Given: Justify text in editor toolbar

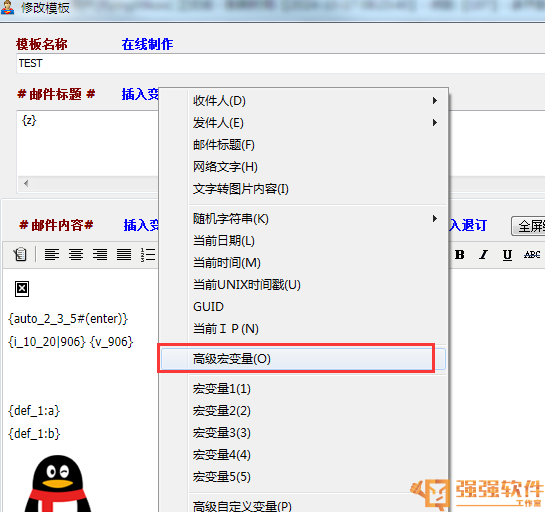Looking at the screenshot, I should tap(124, 254).
